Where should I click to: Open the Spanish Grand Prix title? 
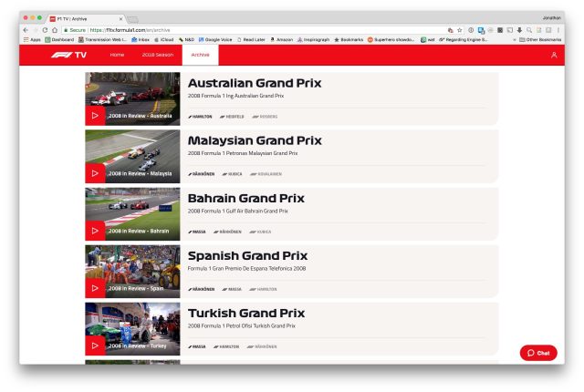[x=247, y=256]
